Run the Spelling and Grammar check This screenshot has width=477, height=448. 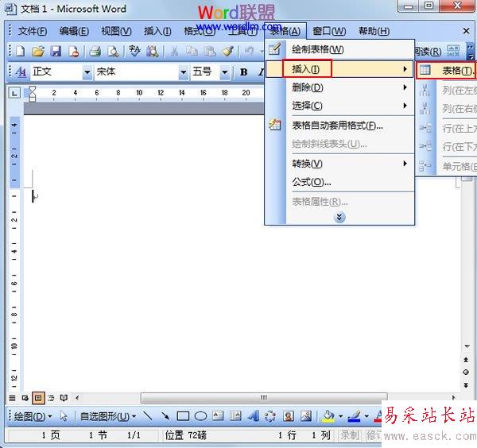pyautogui.click(x=134, y=51)
